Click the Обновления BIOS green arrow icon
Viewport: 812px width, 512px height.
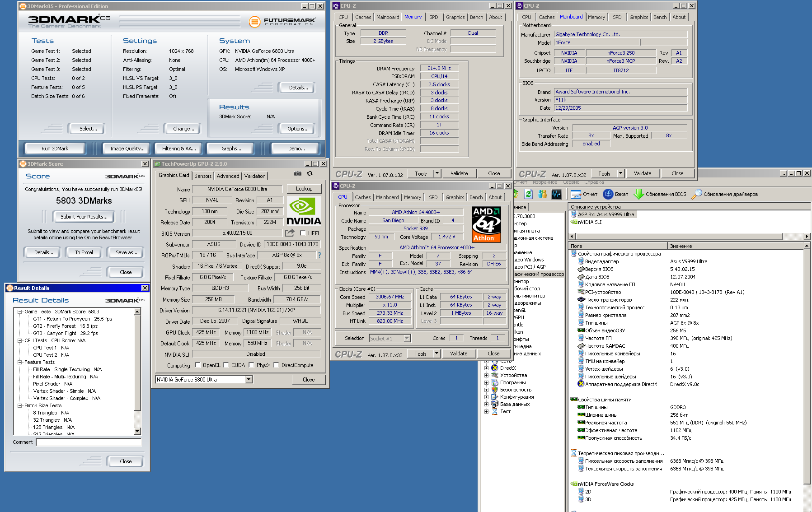(638, 194)
